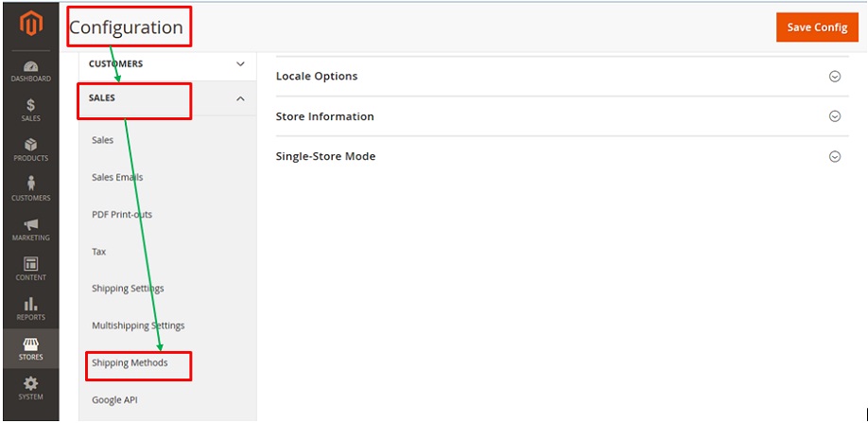
Task: Select the CUSTOMERS tab heading
Action: (115, 63)
